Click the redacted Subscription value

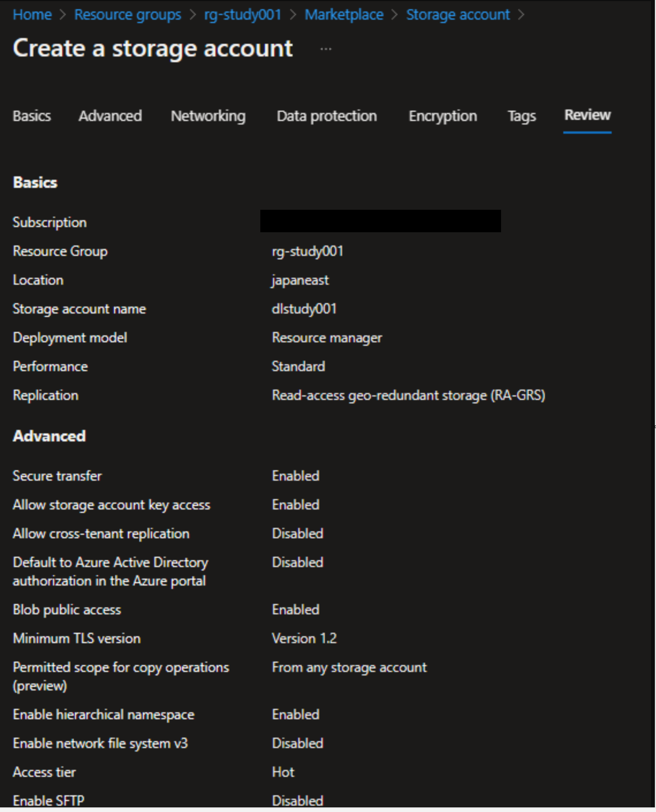coord(381,221)
